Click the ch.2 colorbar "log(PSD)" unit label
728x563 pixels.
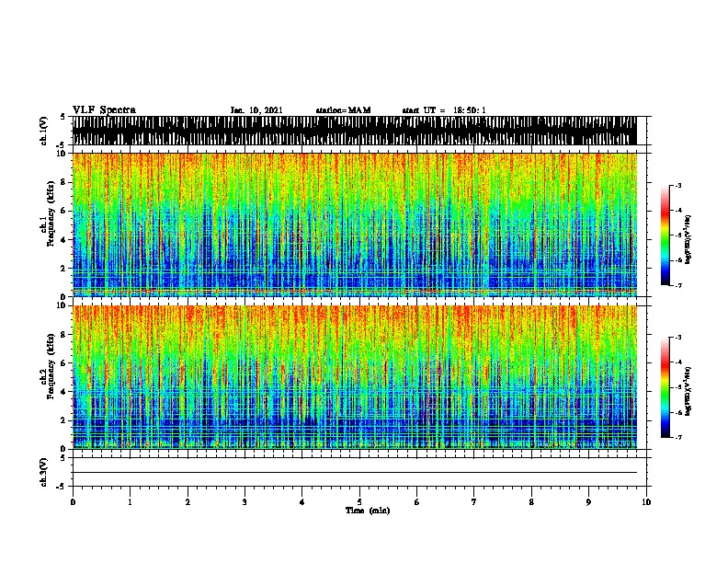(688, 391)
